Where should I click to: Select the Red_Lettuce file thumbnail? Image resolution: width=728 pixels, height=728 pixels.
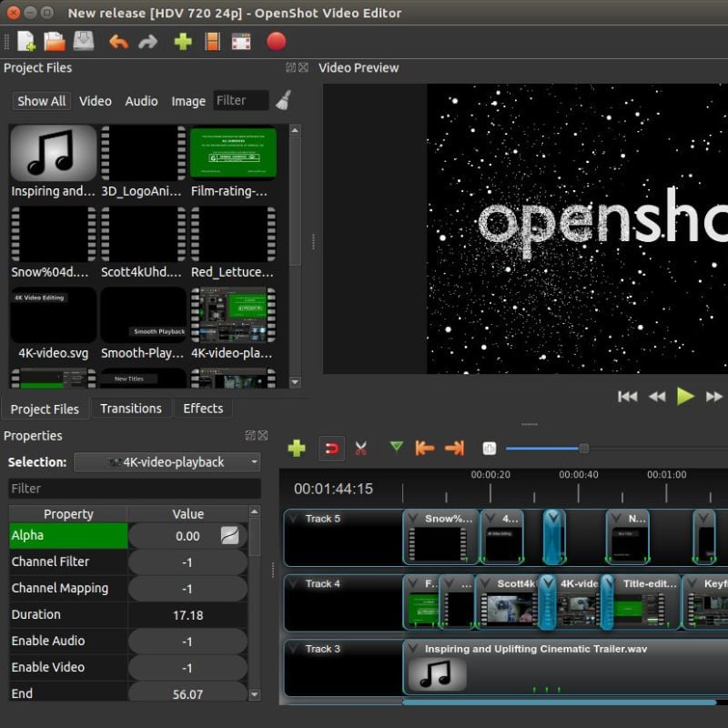point(233,235)
